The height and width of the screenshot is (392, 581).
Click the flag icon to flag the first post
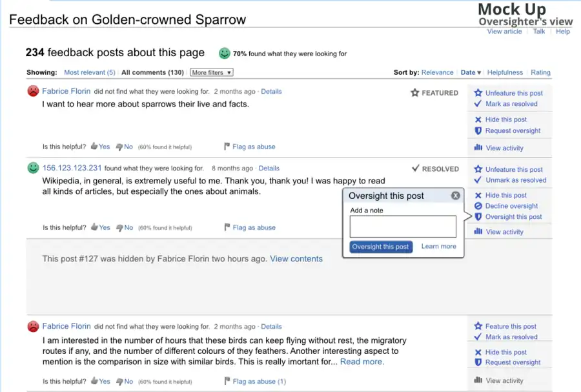[x=227, y=146]
